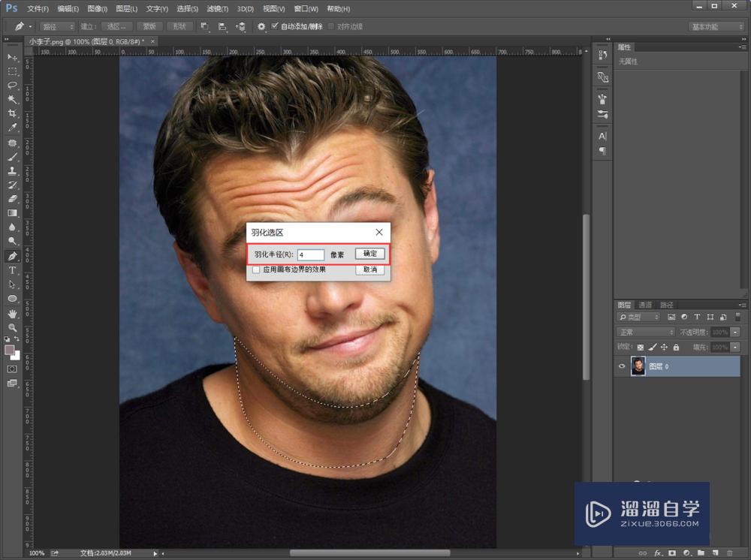Screen dimensions: 751x560
Task: Open the 滤镜(T) menu
Action: pos(218,9)
